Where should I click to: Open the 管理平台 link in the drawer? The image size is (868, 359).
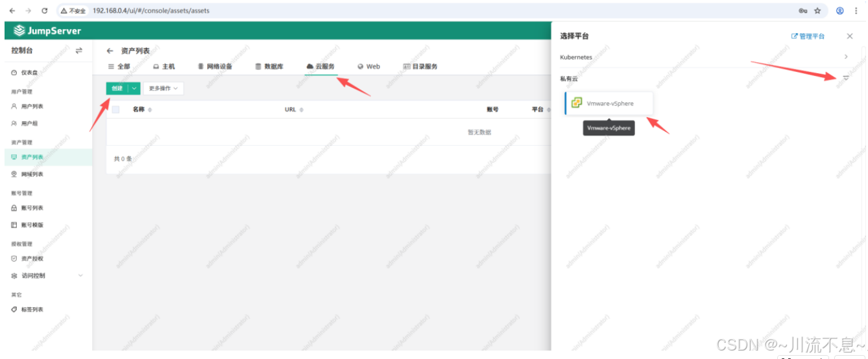(808, 36)
